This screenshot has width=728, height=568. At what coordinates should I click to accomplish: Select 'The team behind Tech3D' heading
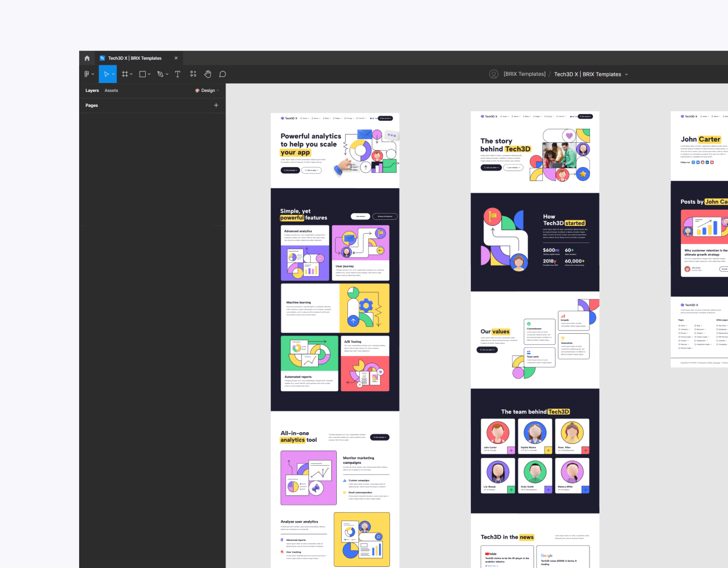[535, 412]
